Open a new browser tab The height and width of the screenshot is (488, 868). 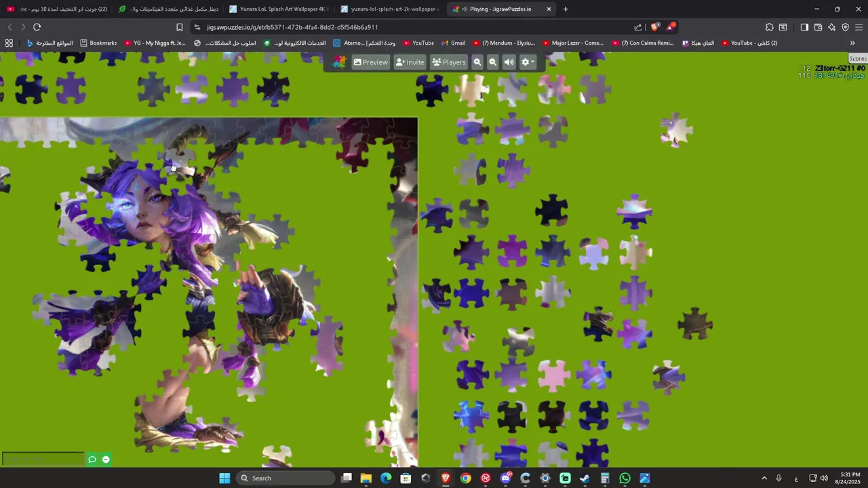click(566, 9)
